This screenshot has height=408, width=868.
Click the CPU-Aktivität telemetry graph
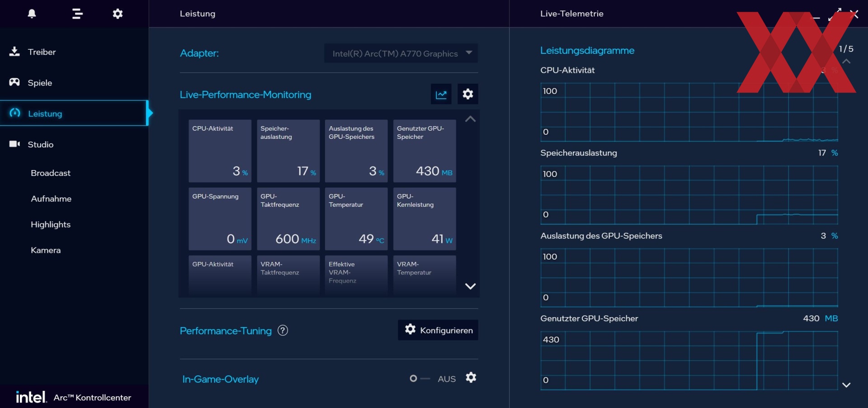click(689, 112)
